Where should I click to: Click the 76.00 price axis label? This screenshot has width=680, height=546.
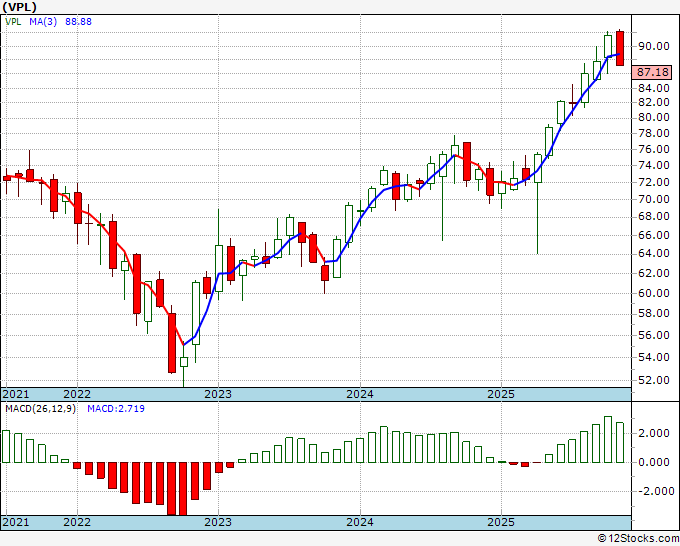(x=653, y=149)
